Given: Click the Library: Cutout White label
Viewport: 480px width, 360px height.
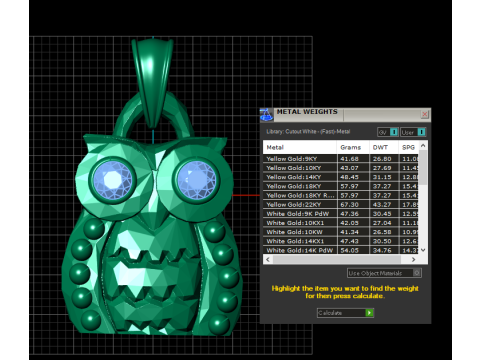Looking at the screenshot, I should pyautogui.click(x=308, y=132).
